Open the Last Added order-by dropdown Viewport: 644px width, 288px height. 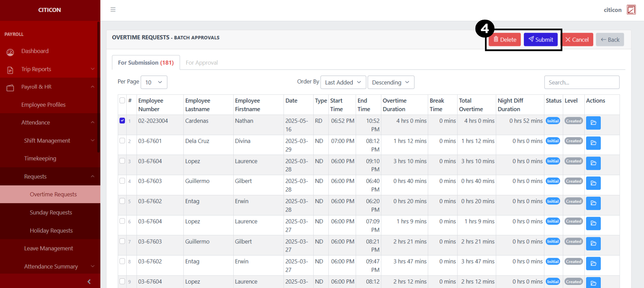point(343,82)
